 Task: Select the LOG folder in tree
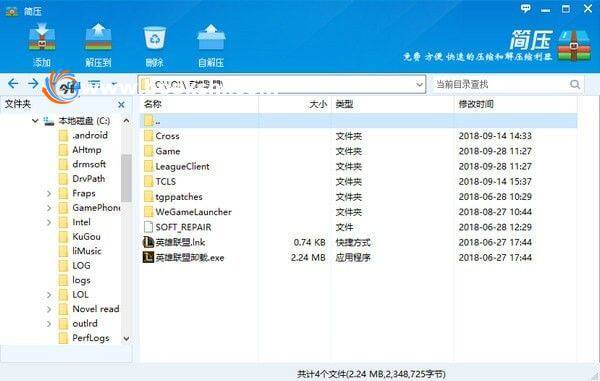pos(81,265)
